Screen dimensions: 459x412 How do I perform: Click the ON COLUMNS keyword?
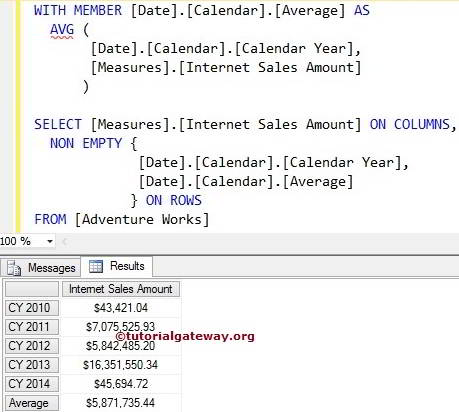tap(410, 125)
